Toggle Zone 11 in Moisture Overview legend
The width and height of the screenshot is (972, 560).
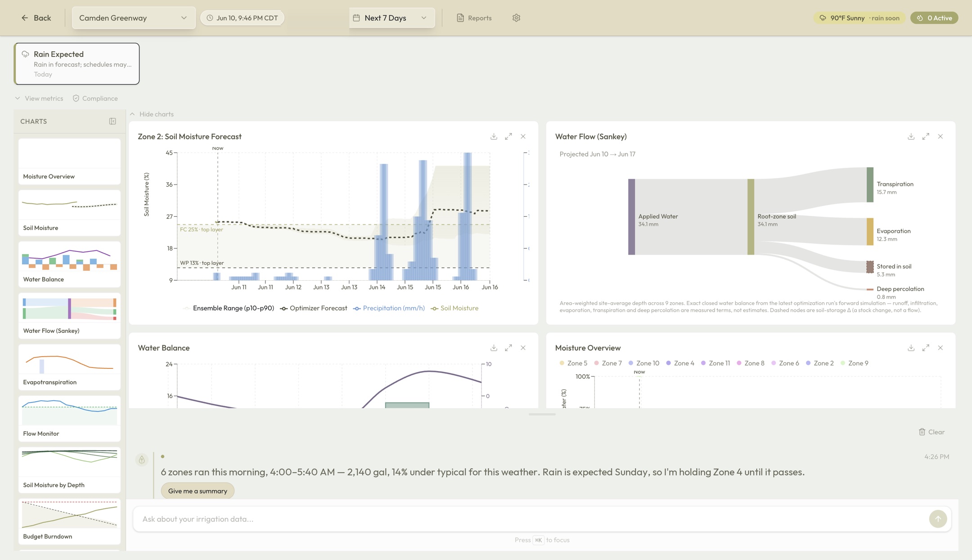pos(715,363)
